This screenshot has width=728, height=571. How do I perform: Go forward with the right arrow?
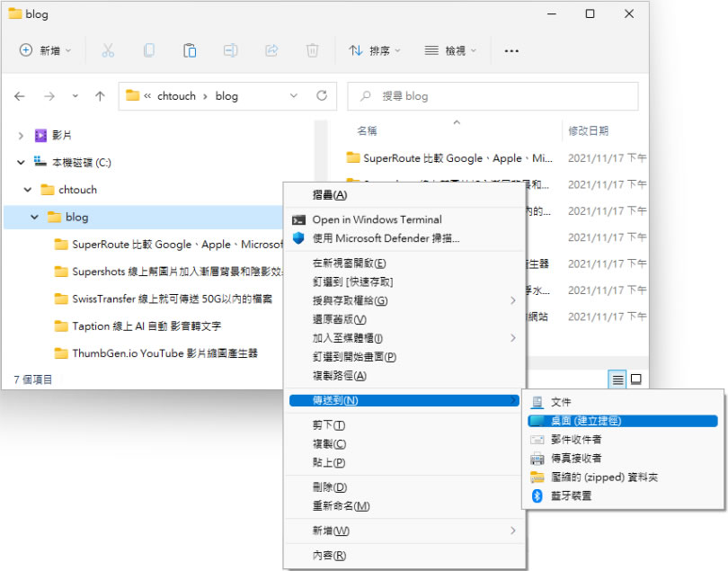coord(49,96)
